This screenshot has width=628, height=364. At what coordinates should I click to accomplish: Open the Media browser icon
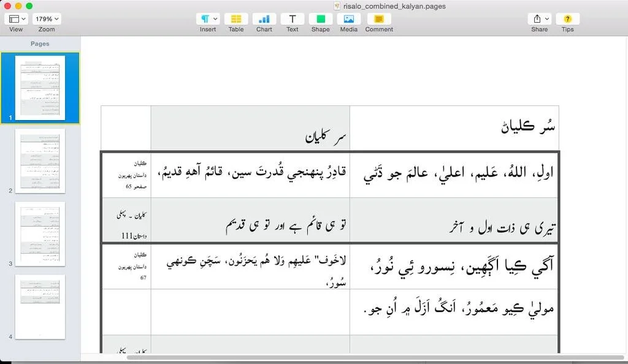348,20
